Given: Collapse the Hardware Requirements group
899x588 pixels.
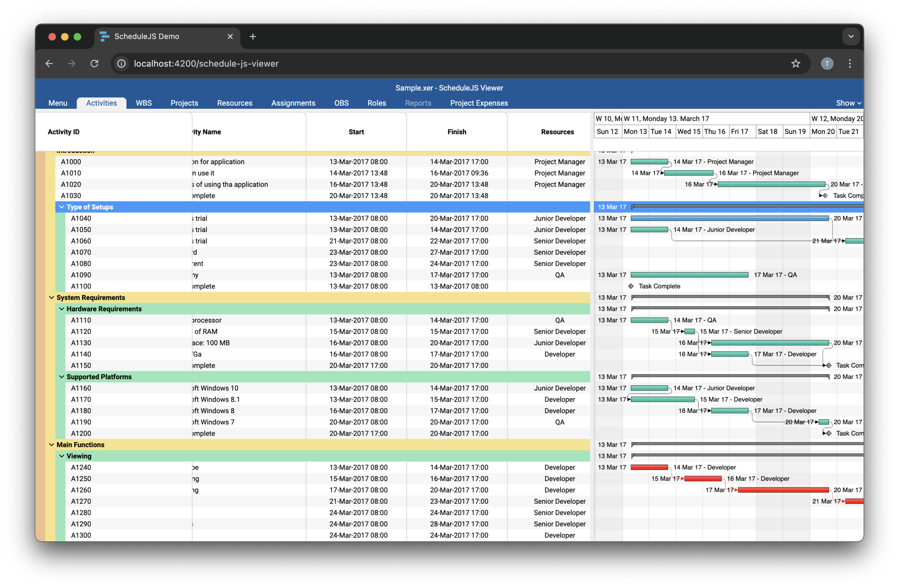Looking at the screenshot, I should click(x=61, y=309).
